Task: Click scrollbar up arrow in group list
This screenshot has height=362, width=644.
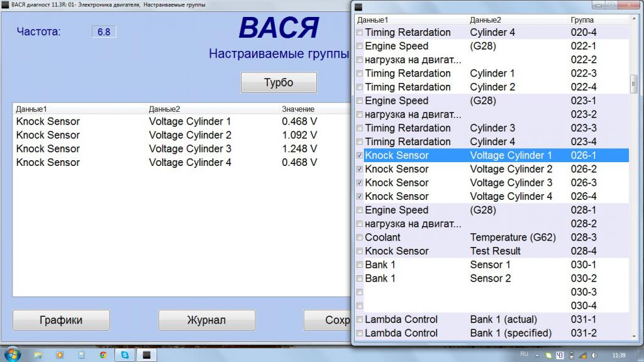Action: 634,19
